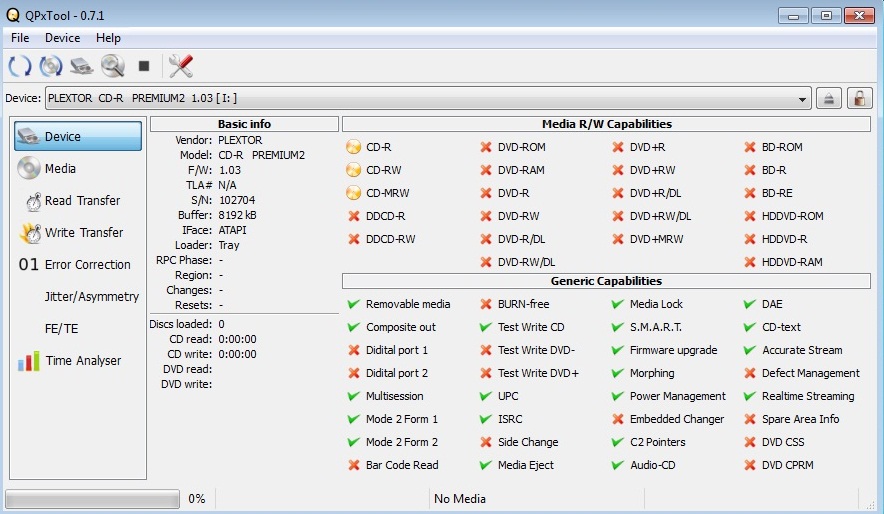Click the 'Accurate Stream' label
The width and height of the screenshot is (884, 514).
802,350
